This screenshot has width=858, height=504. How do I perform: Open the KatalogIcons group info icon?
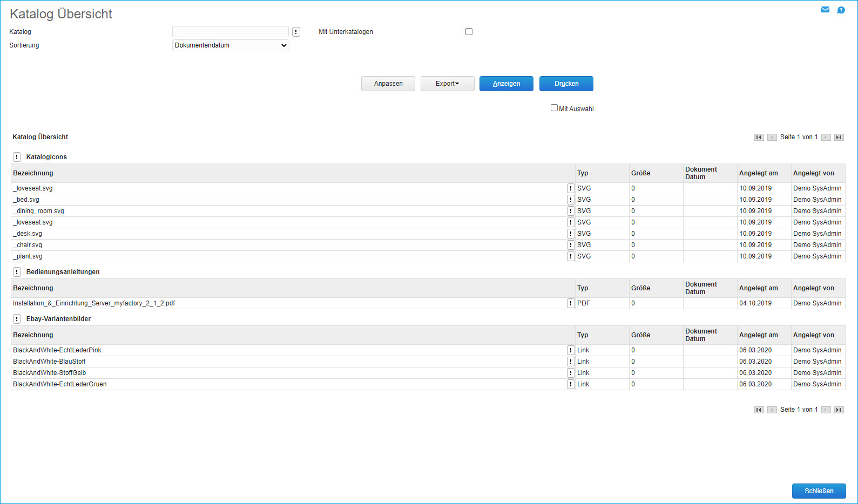point(17,157)
